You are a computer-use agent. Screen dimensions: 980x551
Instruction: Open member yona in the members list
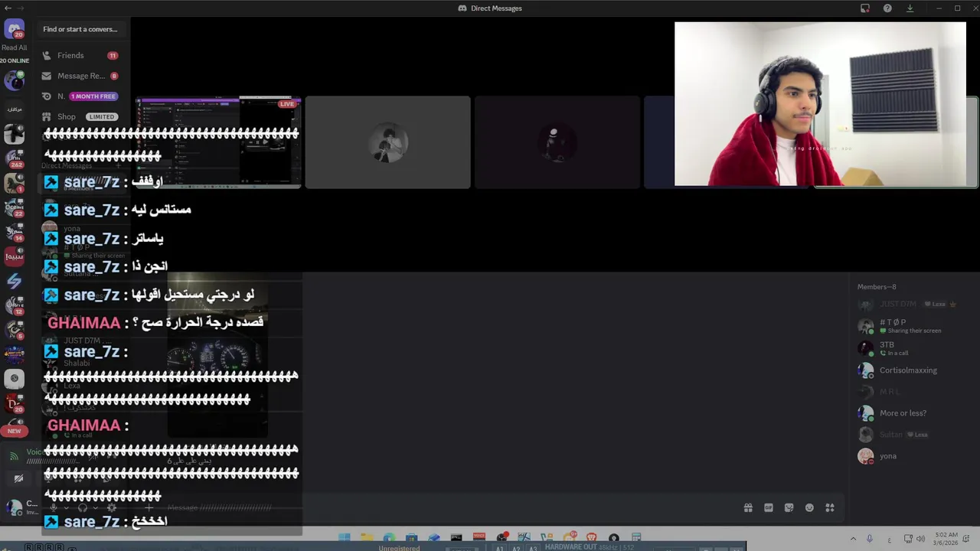tap(911, 456)
